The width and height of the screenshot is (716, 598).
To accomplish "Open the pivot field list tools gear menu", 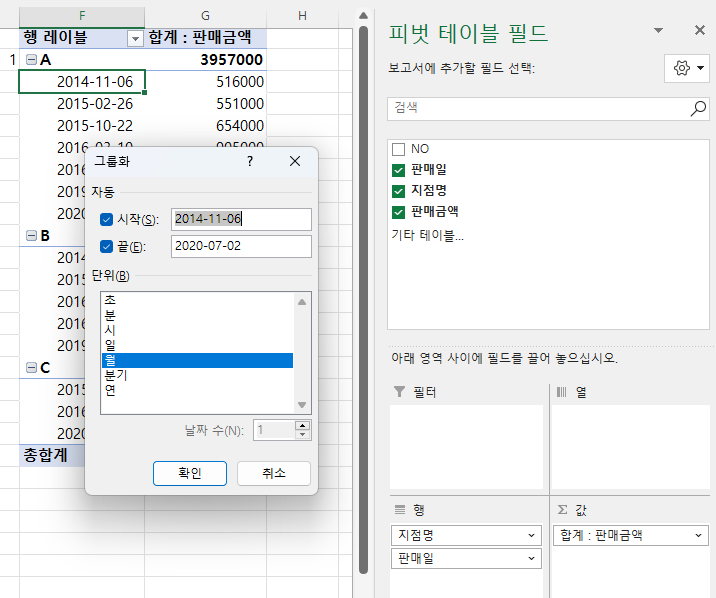I will 688,68.
